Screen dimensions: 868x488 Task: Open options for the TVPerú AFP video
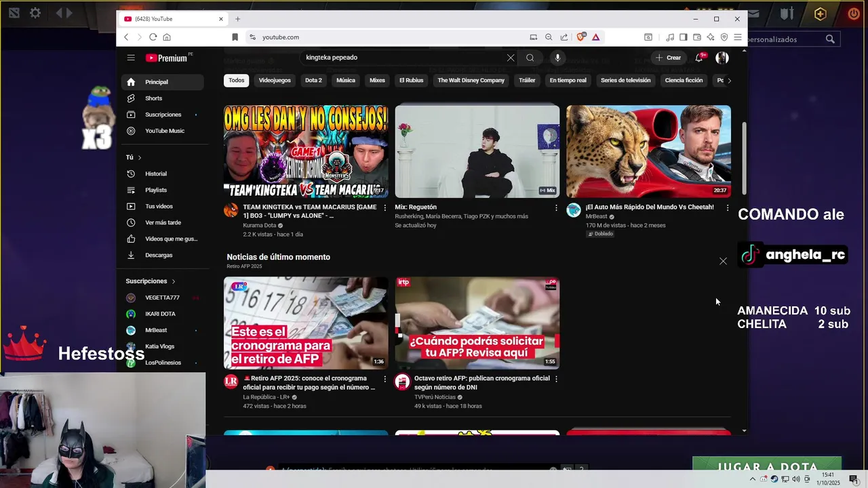[x=556, y=379]
